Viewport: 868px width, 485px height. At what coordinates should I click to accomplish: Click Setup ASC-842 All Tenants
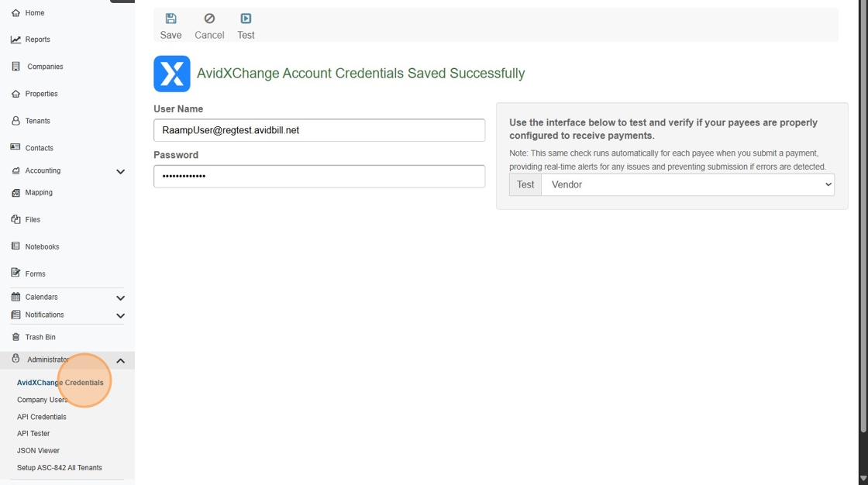pos(60,468)
